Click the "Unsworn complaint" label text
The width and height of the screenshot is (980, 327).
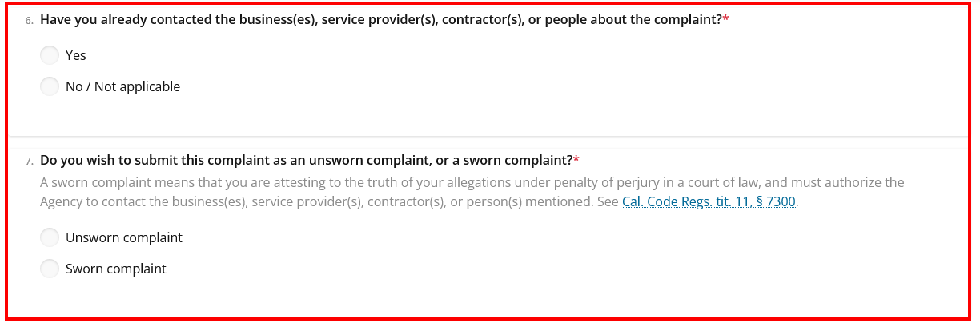click(124, 237)
